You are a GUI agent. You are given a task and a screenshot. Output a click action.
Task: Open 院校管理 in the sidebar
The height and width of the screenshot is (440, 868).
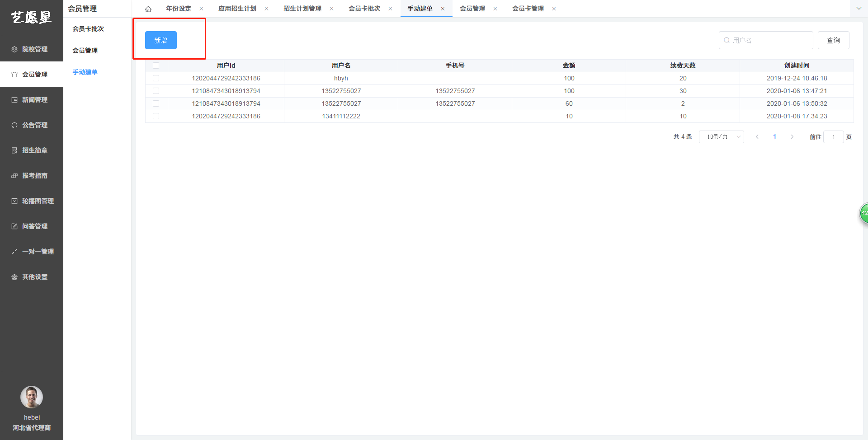32,49
